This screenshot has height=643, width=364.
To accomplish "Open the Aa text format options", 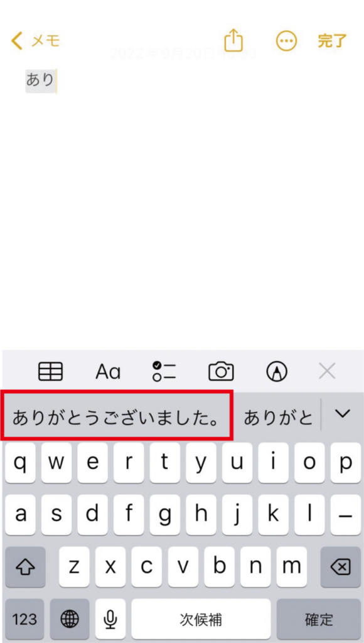I will click(108, 372).
